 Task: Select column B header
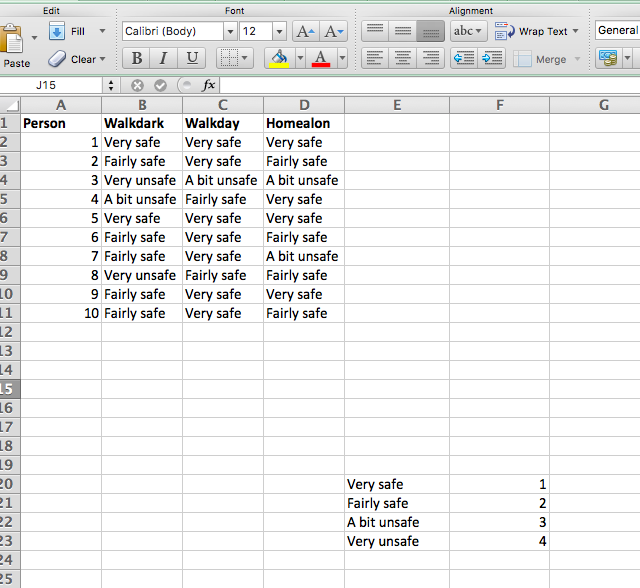142,104
